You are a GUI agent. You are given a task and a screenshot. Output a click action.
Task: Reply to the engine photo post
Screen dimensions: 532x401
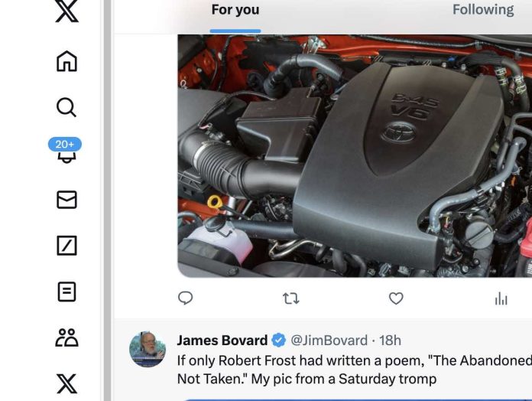tap(186, 298)
